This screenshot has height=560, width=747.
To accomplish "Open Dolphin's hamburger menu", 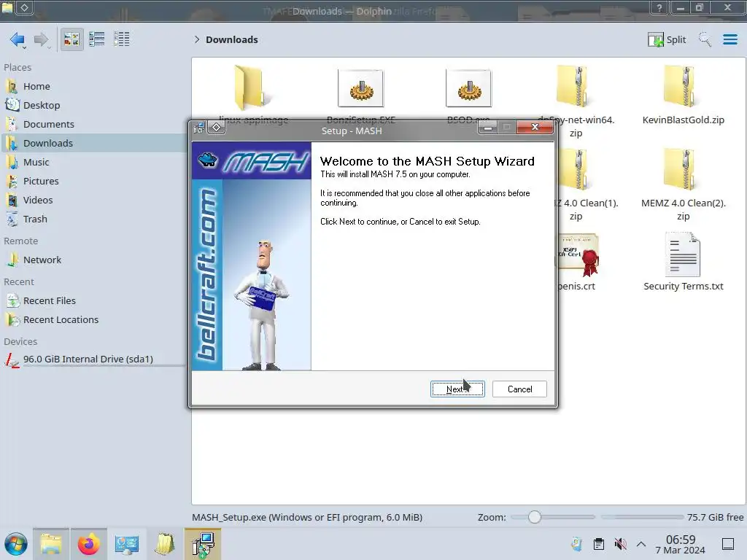I will pos(729,39).
